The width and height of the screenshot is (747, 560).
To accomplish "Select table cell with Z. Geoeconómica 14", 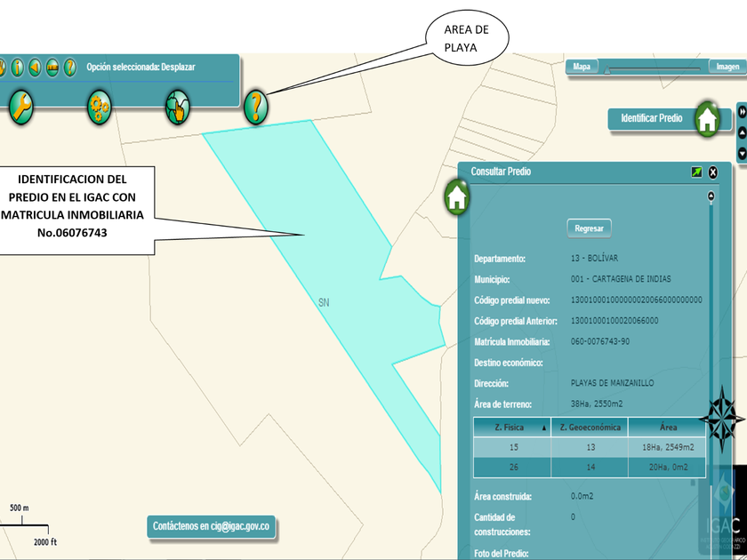I will (590, 468).
